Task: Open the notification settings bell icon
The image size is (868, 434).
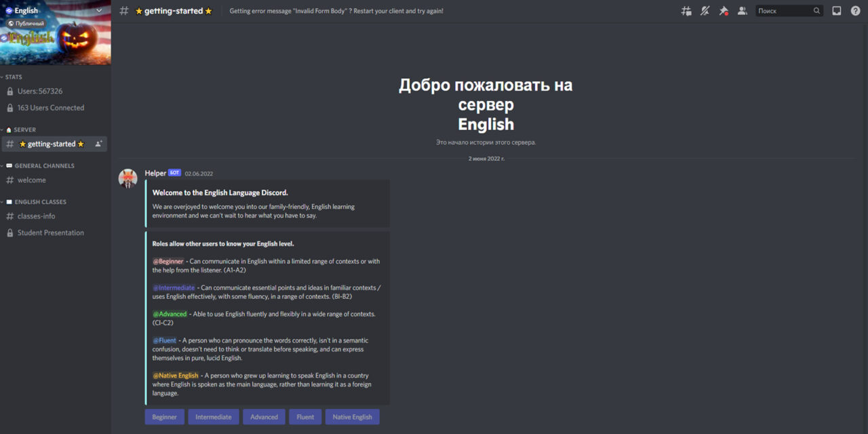Action: pos(705,10)
